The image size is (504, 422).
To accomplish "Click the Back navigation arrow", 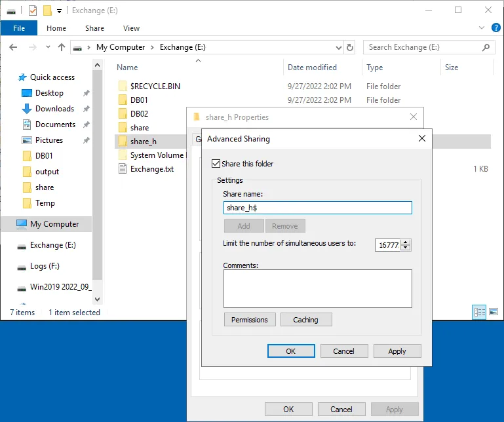I will pyautogui.click(x=14, y=47).
